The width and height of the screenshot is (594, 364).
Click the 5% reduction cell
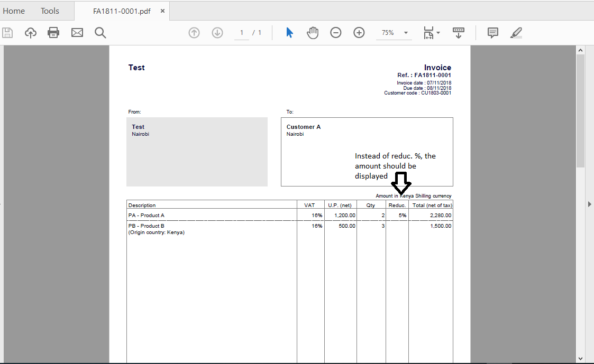pos(403,216)
